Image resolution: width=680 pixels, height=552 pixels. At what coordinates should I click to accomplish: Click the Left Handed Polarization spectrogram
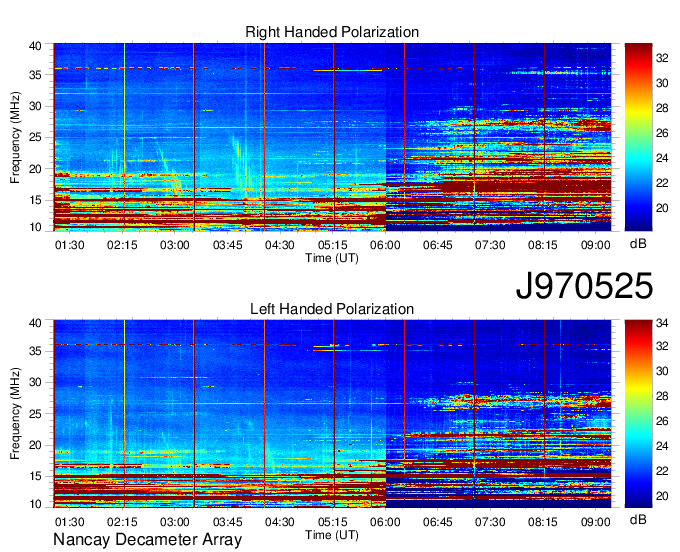point(332,414)
